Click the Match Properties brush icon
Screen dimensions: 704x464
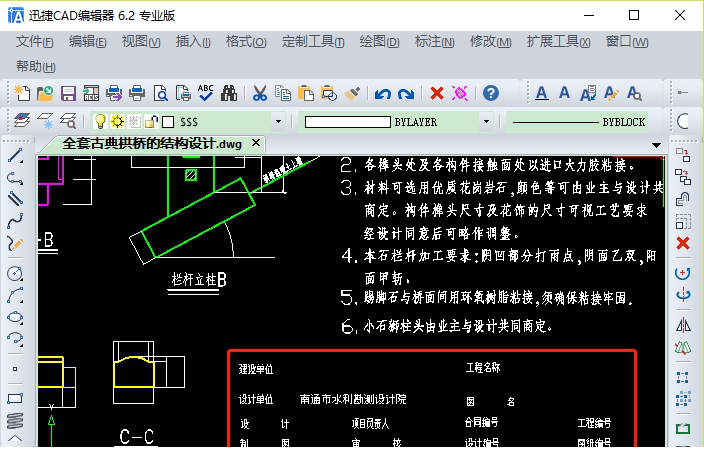[x=352, y=93]
